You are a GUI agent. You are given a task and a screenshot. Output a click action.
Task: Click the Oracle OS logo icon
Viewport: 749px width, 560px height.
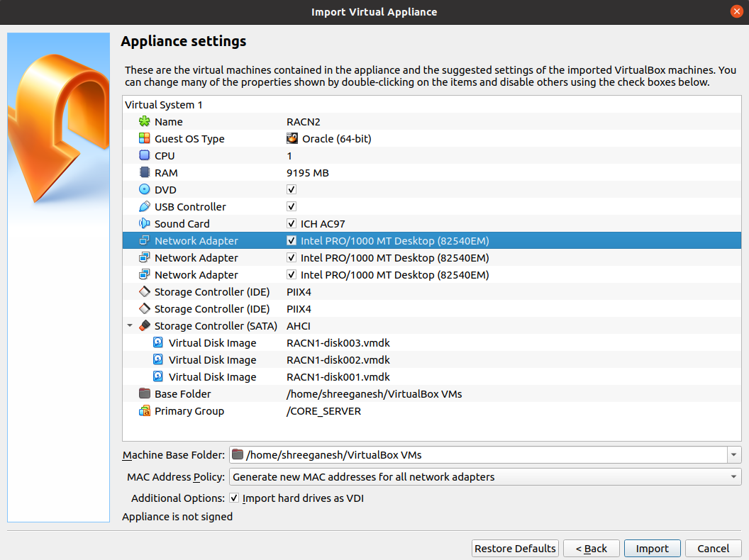pyautogui.click(x=292, y=138)
